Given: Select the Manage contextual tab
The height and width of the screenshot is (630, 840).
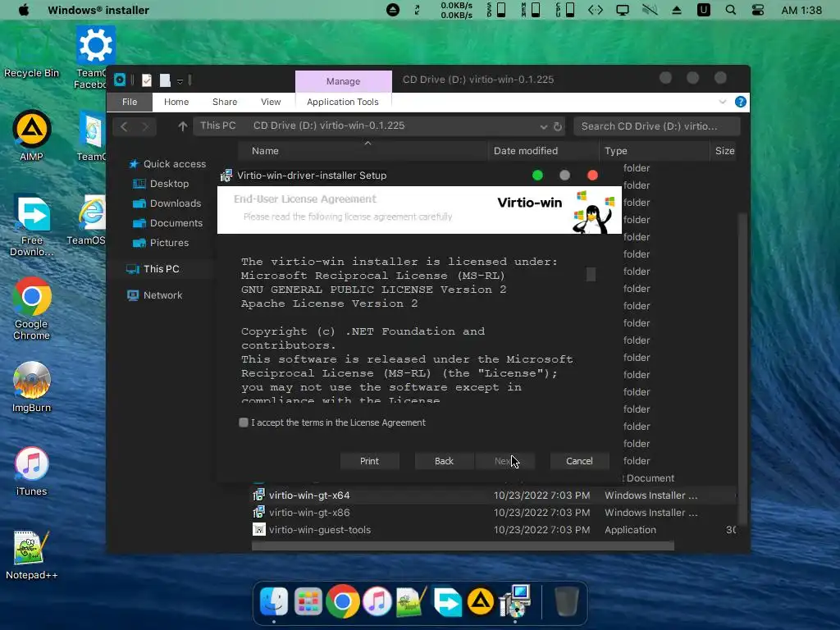Looking at the screenshot, I should click(x=344, y=81).
